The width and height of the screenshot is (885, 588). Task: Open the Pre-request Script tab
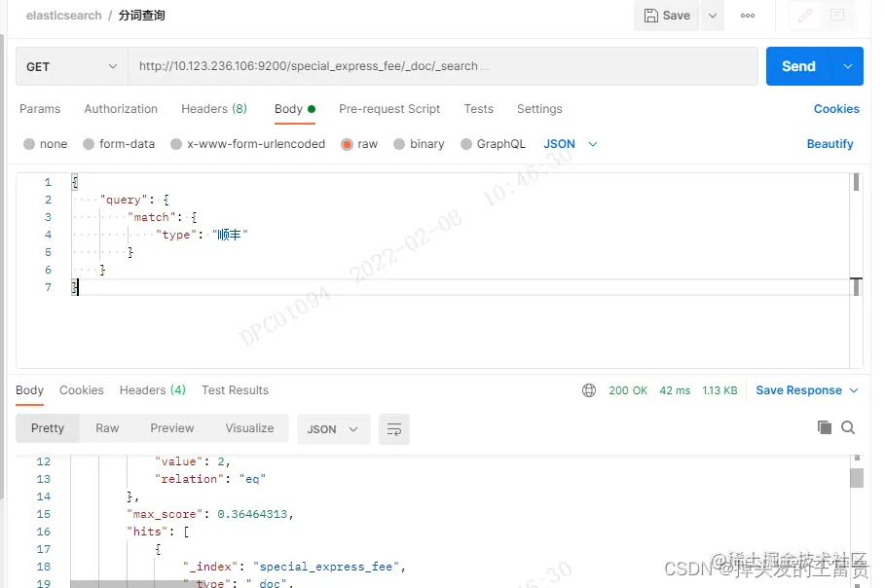click(x=389, y=109)
